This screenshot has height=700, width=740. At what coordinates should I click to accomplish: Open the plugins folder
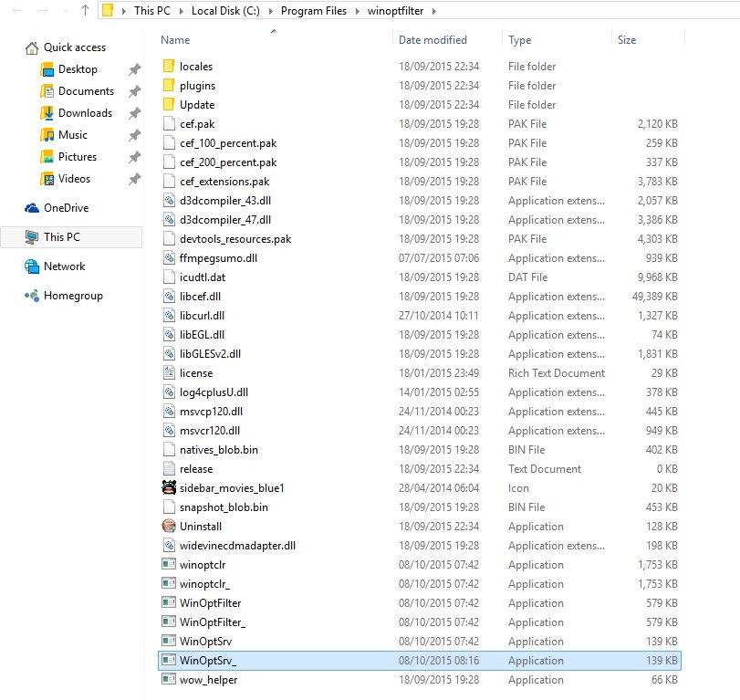click(x=197, y=86)
